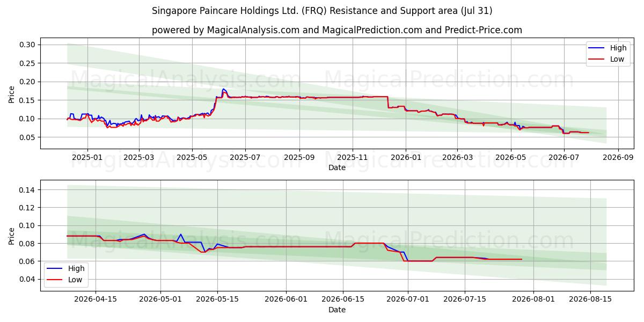Click the 0.12 price tick on the bottom chart
Viewport: 644px width, 322px height.
(x=27, y=208)
